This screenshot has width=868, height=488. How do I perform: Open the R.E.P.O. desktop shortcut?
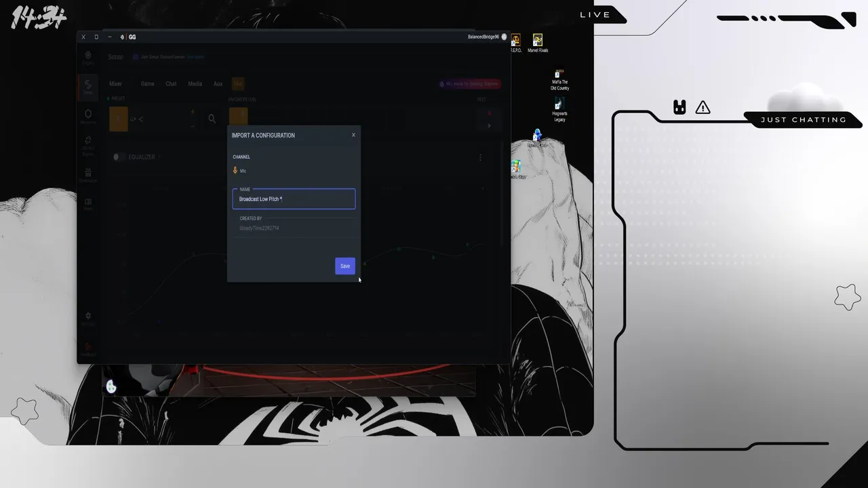click(x=515, y=43)
